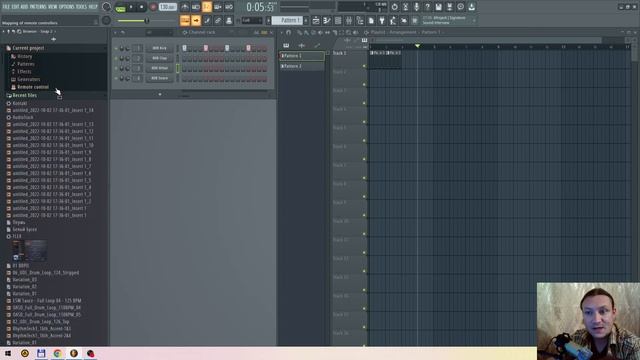Click the 808 Snare channel button
The height and width of the screenshot is (360, 640).
(160, 78)
